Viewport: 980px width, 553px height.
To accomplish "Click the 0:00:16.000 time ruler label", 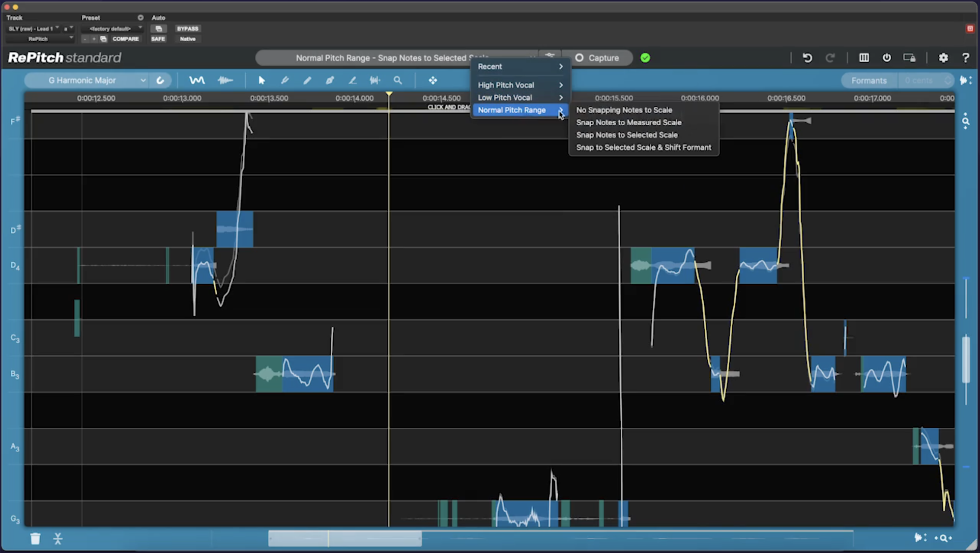I will pyautogui.click(x=700, y=98).
